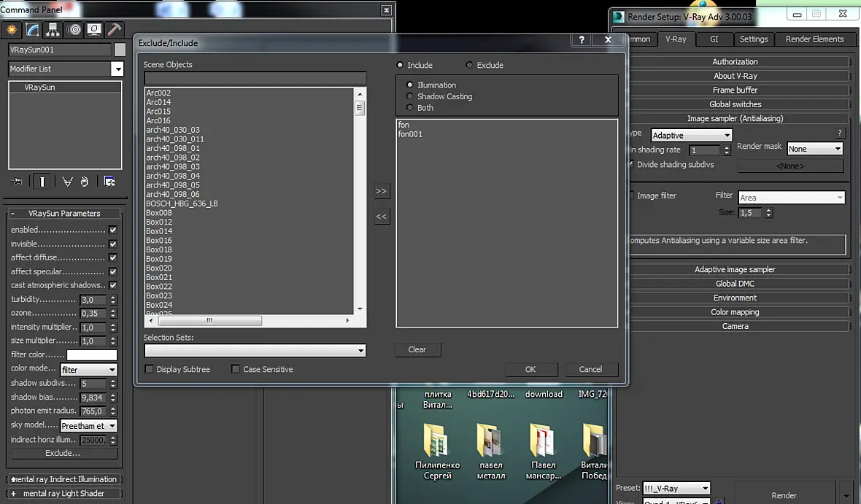
Task: Open the Hierarchy tab icon
Action: click(53, 30)
